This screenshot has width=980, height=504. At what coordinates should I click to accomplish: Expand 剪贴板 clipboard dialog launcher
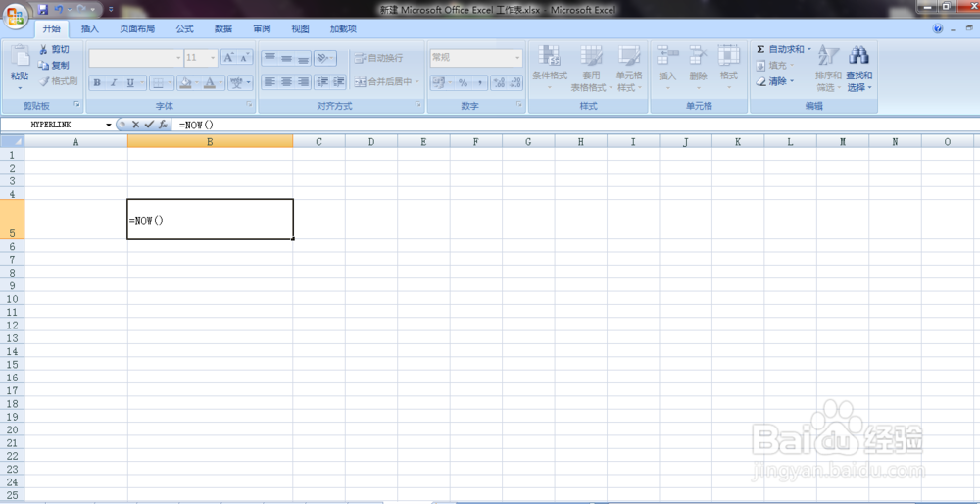click(77, 105)
